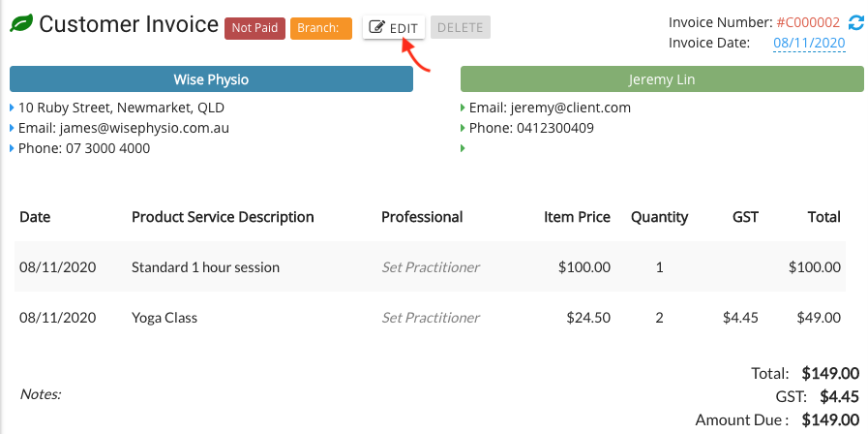Click the green arrow beside Phone: 0412300409
The width and height of the screenshot is (868, 434).
pyautogui.click(x=463, y=128)
